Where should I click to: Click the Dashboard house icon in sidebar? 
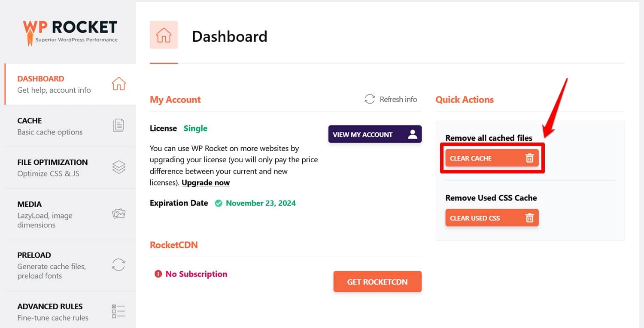click(x=118, y=84)
